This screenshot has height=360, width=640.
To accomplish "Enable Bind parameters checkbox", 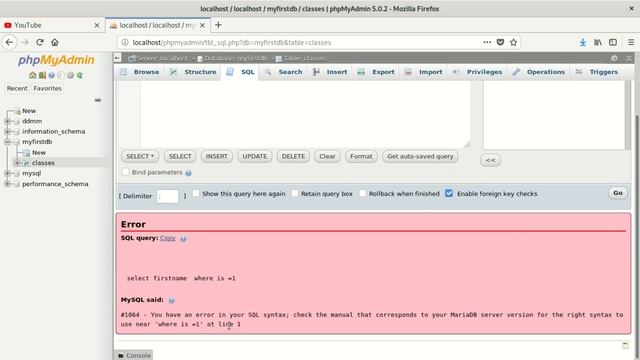I will pos(126,172).
